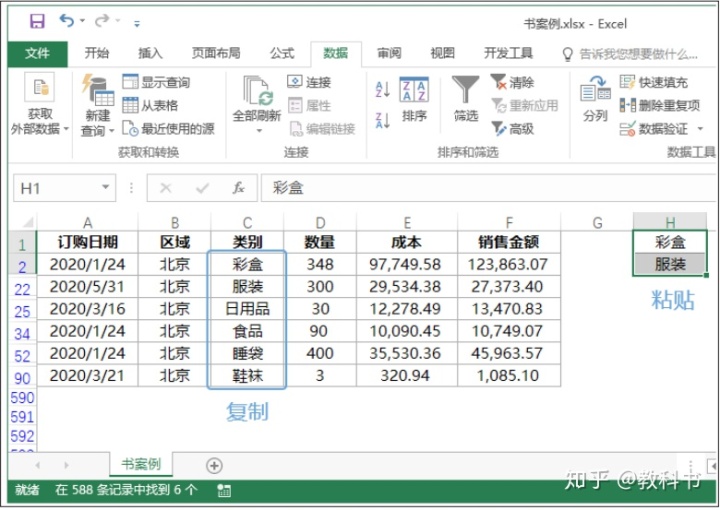This screenshot has width=720, height=510.
Task: Click the macro recording status bar icon
Action: pyautogui.click(x=224, y=490)
